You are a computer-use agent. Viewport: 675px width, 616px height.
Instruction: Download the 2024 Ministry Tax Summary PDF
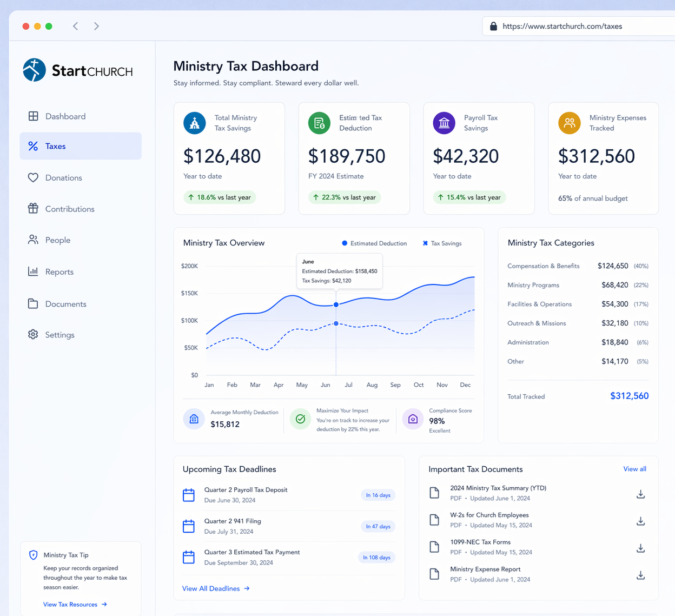pos(640,494)
